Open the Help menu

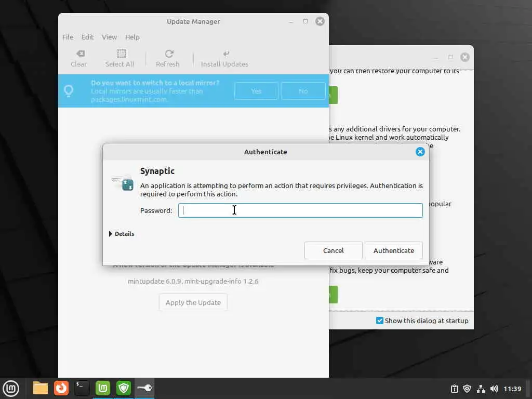(x=132, y=37)
